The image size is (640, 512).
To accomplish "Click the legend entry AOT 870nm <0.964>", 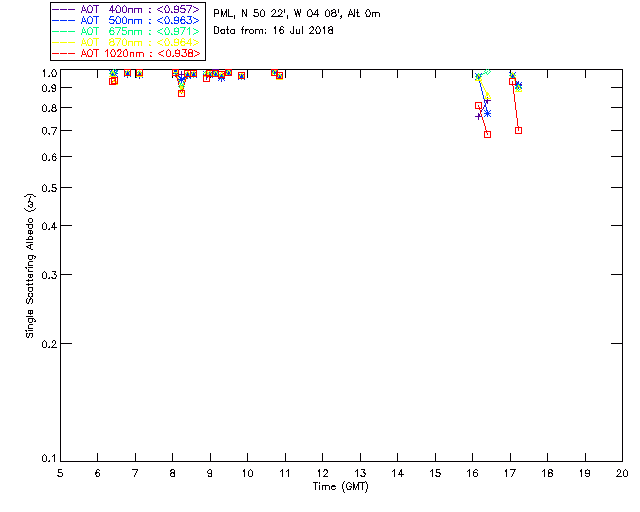I will click(x=127, y=42).
